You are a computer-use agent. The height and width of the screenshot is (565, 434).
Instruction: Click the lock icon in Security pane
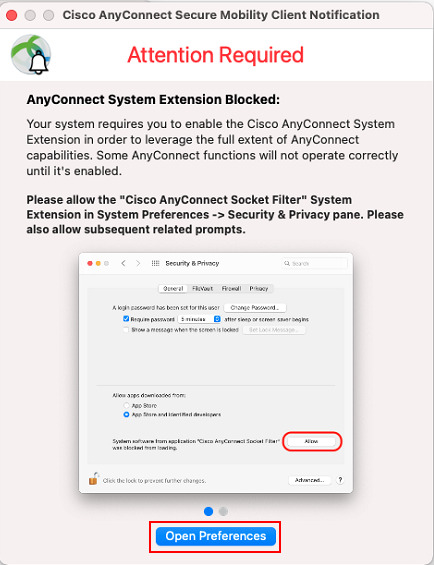tap(94, 479)
